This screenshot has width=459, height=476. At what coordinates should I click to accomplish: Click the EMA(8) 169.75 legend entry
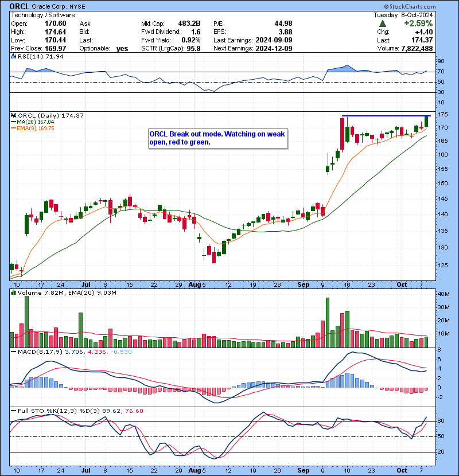[33, 128]
